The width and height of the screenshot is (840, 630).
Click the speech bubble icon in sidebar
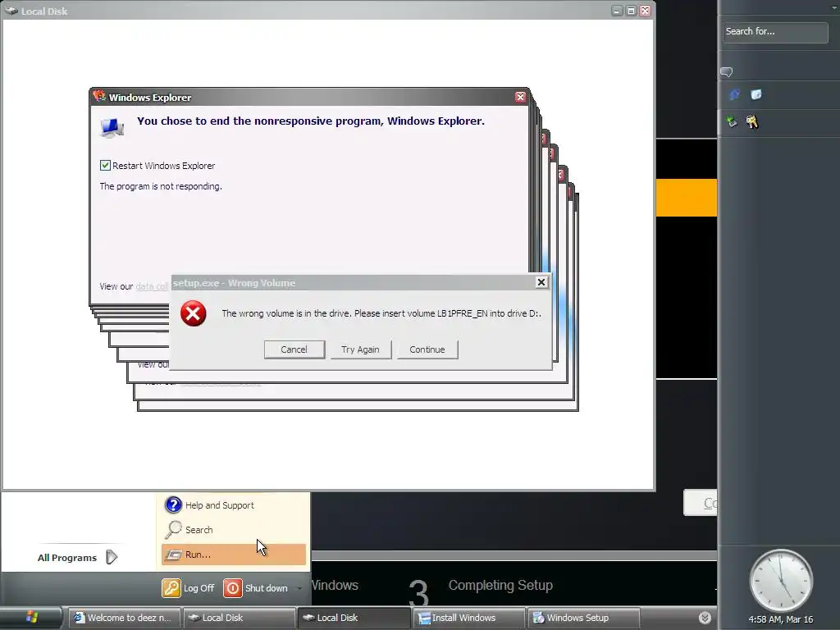[727, 72]
